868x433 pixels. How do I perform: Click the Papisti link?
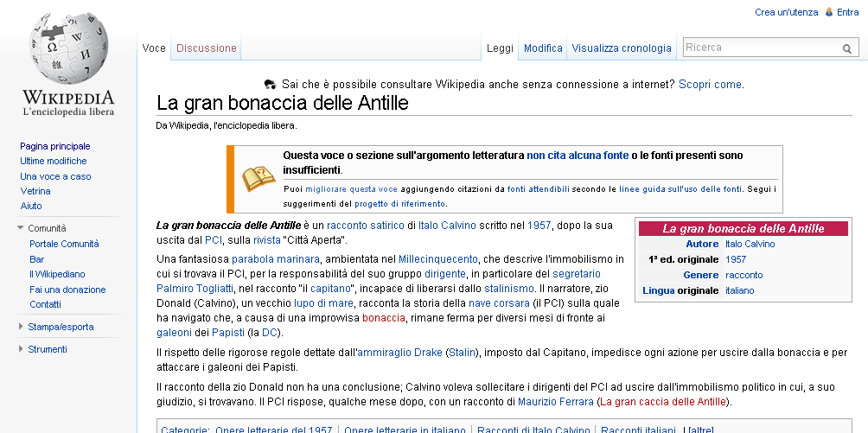point(227,333)
